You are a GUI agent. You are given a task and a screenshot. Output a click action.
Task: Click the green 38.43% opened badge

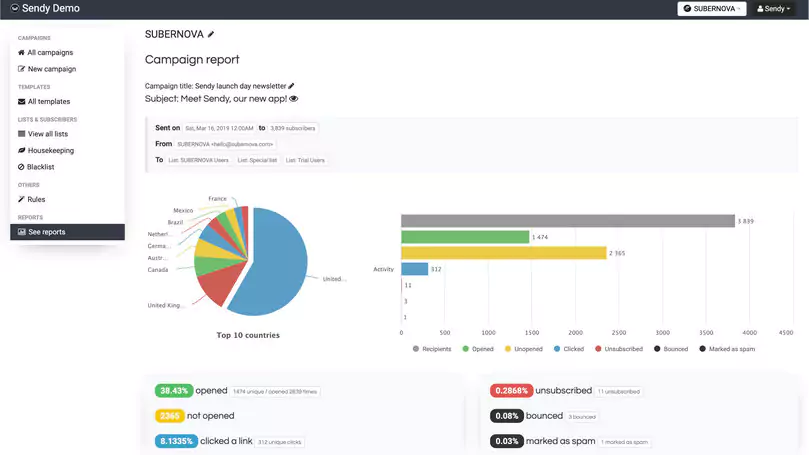tap(173, 390)
